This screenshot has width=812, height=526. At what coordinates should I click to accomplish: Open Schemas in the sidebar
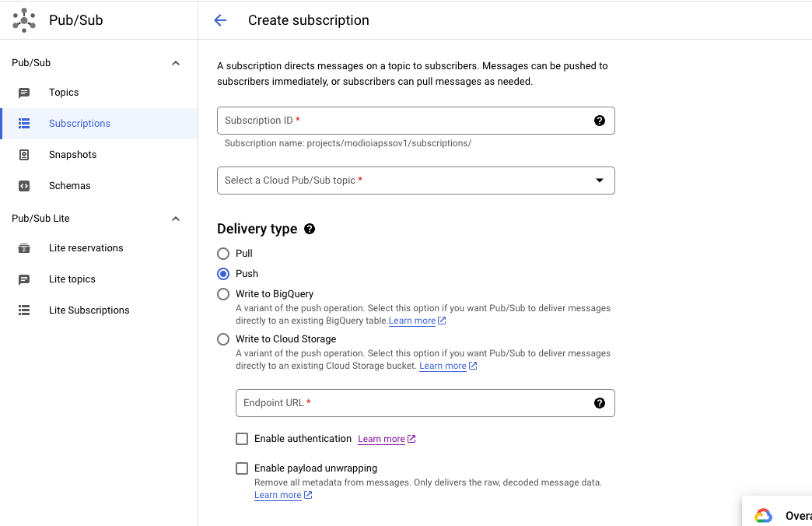coord(99,185)
